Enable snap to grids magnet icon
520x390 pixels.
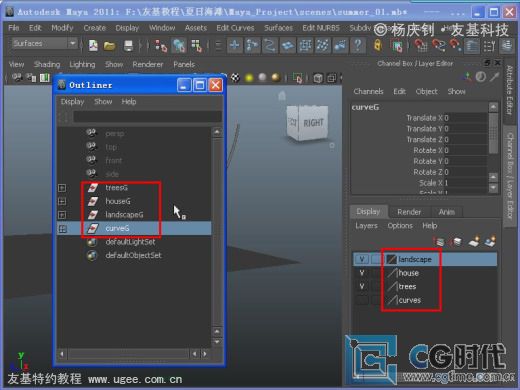pos(421,46)
